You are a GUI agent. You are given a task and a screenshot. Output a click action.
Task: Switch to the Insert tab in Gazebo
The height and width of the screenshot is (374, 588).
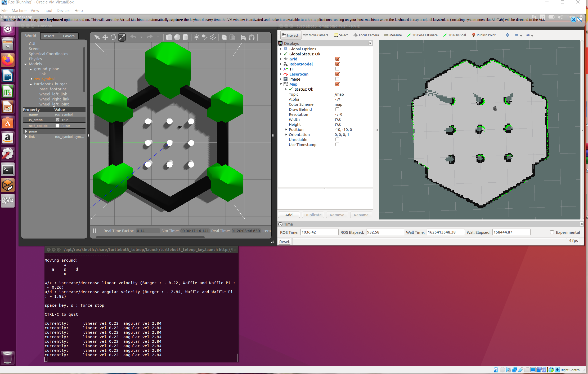(49, 36)
